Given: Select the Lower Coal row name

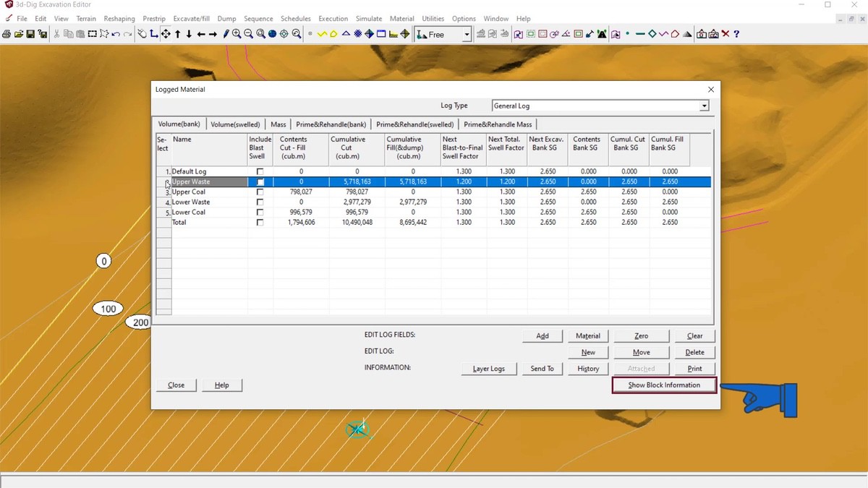Looking at the screenshot, I should coord(189,213).
